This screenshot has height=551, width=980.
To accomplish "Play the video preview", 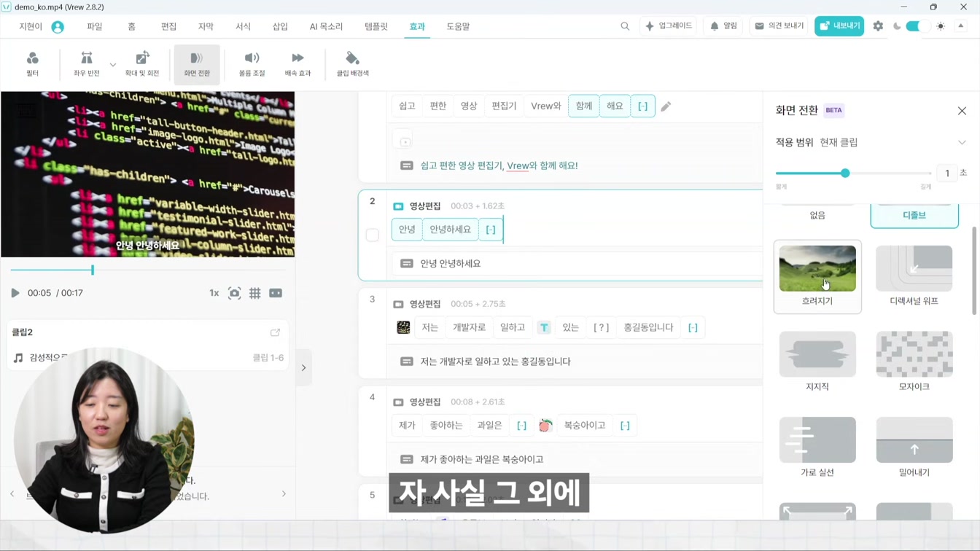I will click(15, 293).
